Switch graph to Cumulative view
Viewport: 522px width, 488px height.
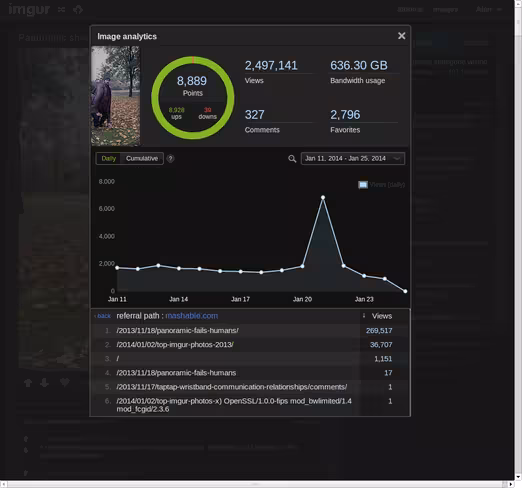pos(142,158)
